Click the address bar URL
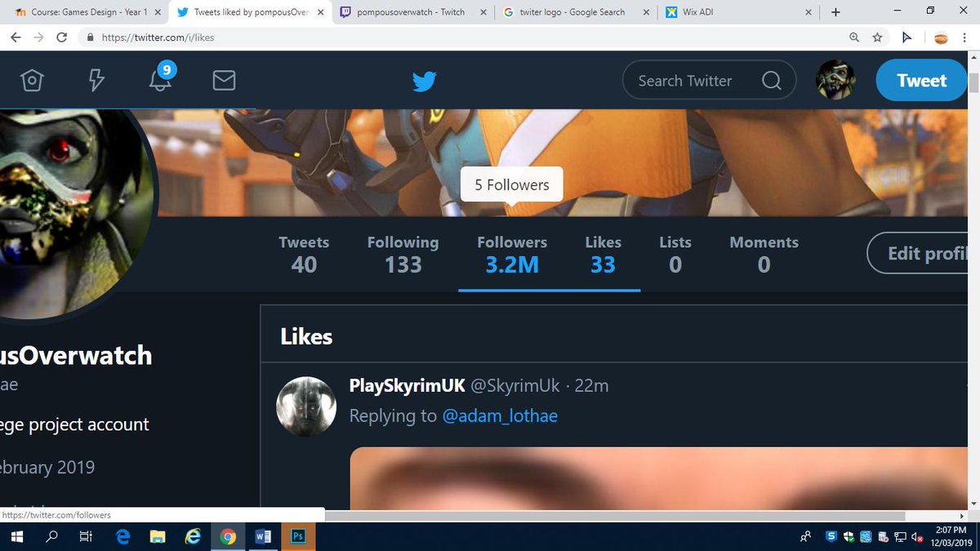This screenshot has height=551, width=980. pos(158,38)
